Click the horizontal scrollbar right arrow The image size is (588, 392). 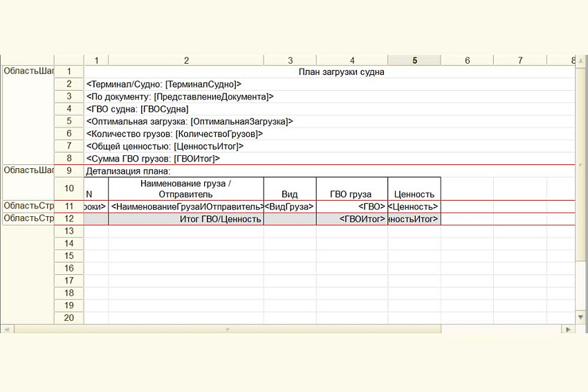pyautogui.click(x=569, y=329)
